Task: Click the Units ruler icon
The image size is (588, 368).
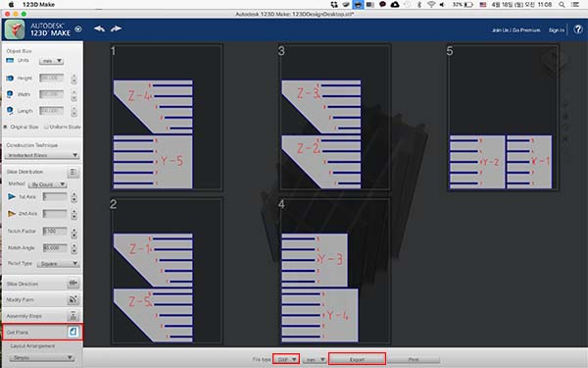Action: click(10, 61)
